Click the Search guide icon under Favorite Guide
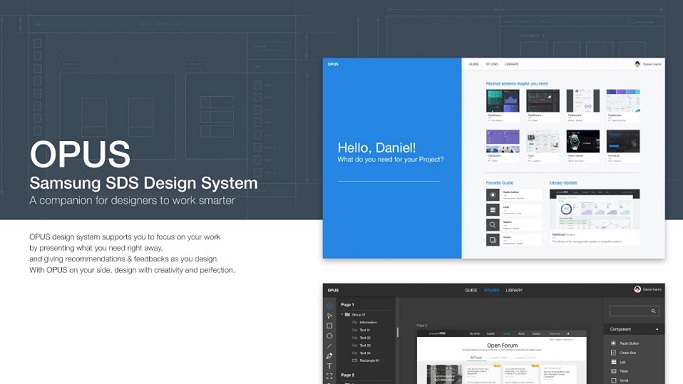 (x=493, y=225)
